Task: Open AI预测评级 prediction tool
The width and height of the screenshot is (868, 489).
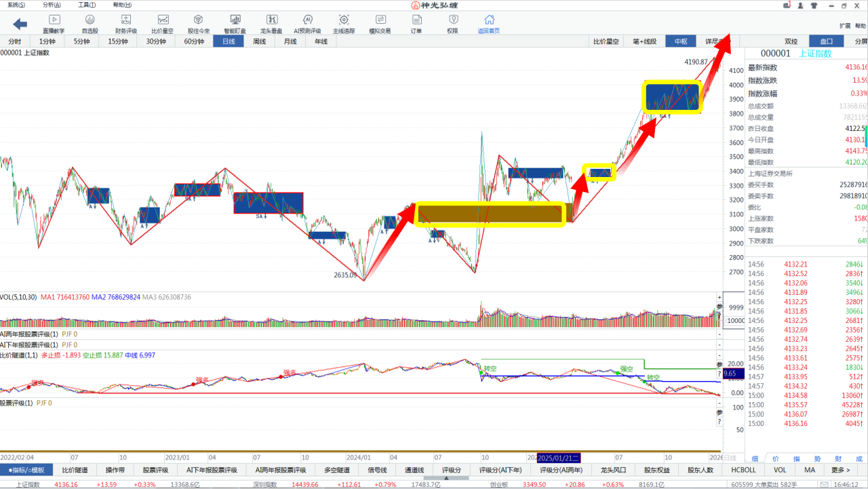Action: (x=307, y=24)
